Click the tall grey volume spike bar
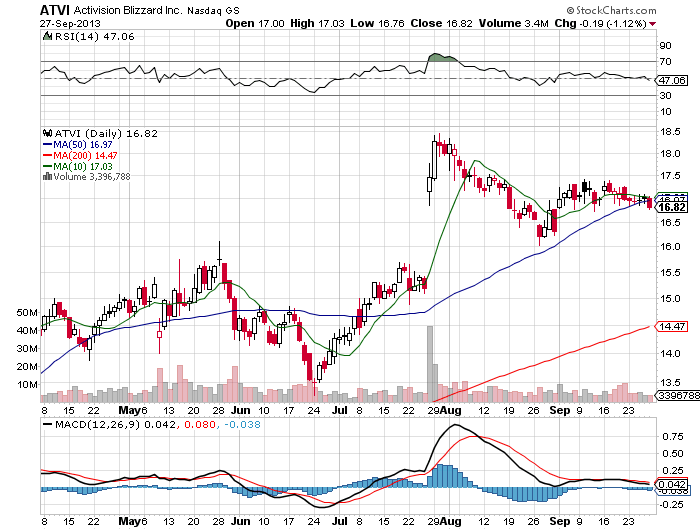The image size is (700, 530). tap(430, 364)
